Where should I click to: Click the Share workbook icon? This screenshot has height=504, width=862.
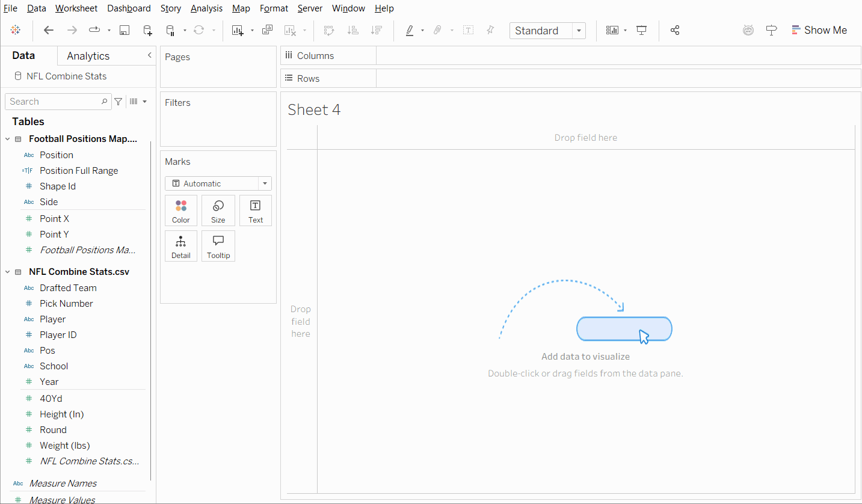675,31
